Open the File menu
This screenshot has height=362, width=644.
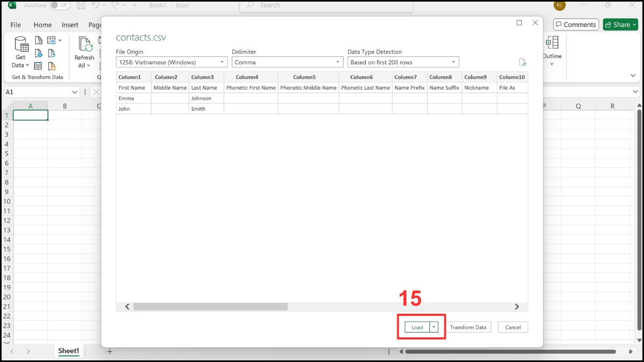coord(16,25)
